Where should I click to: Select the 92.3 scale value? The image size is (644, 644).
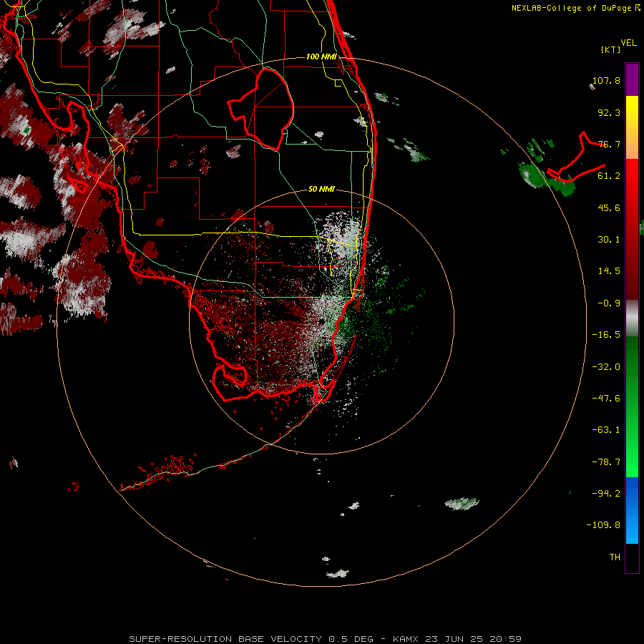click(x=609, y=112)
